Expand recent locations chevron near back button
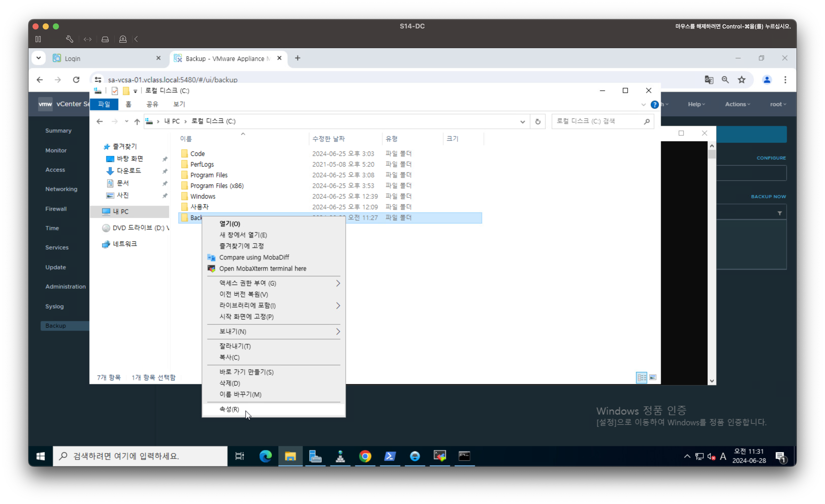Screen dimensions: 825x504 click(126, 121)
